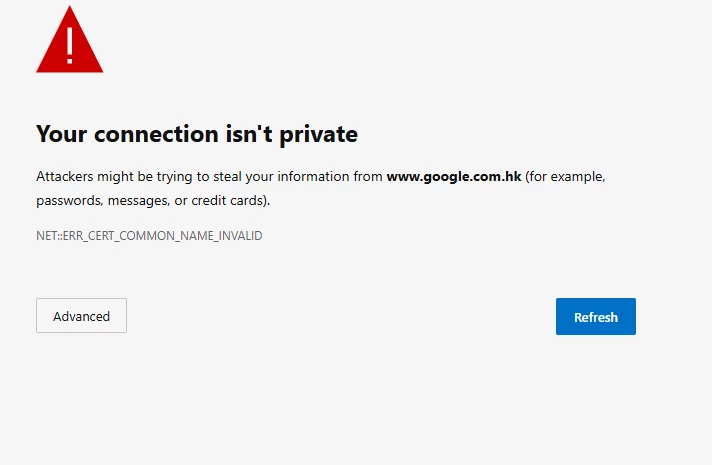Click the white exclamation mark in triangle
This screenshot has height=465, width=712.
69,45
